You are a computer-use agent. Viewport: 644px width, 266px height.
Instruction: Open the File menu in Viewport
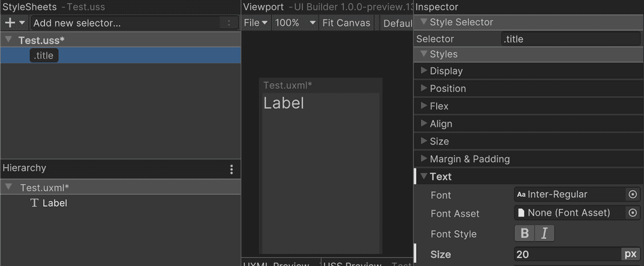tap(256, 23)
